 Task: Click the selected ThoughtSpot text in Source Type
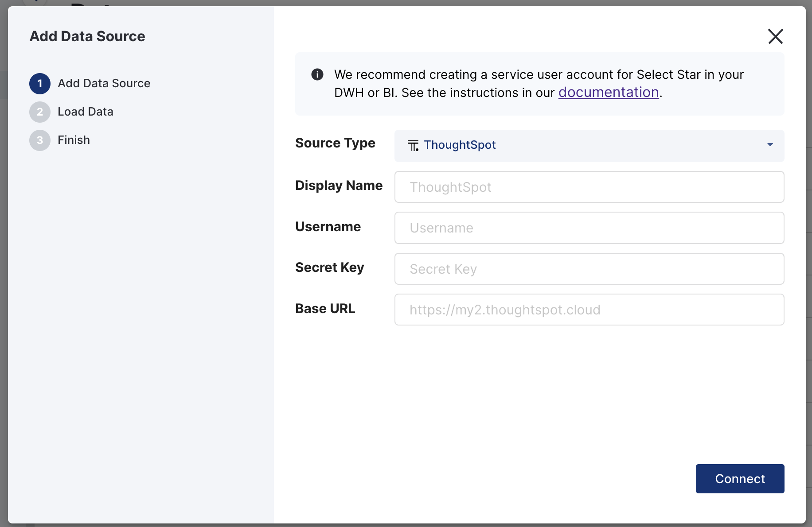click(460, 145)
